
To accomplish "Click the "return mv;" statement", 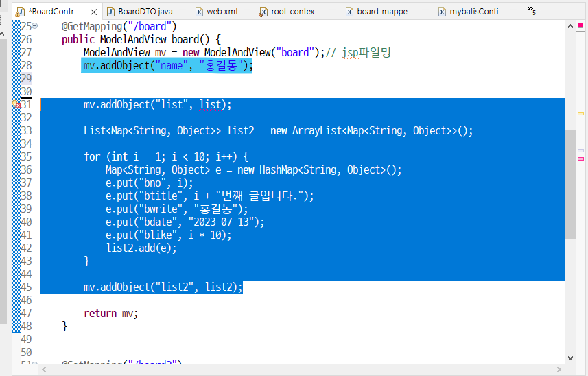I will (110, 313).
